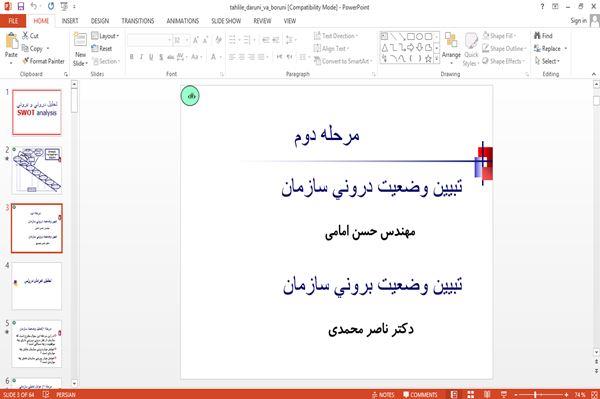Click the Undo arrow icon
This screenshot has width=600, height=399.
click(x=34, y=6)
